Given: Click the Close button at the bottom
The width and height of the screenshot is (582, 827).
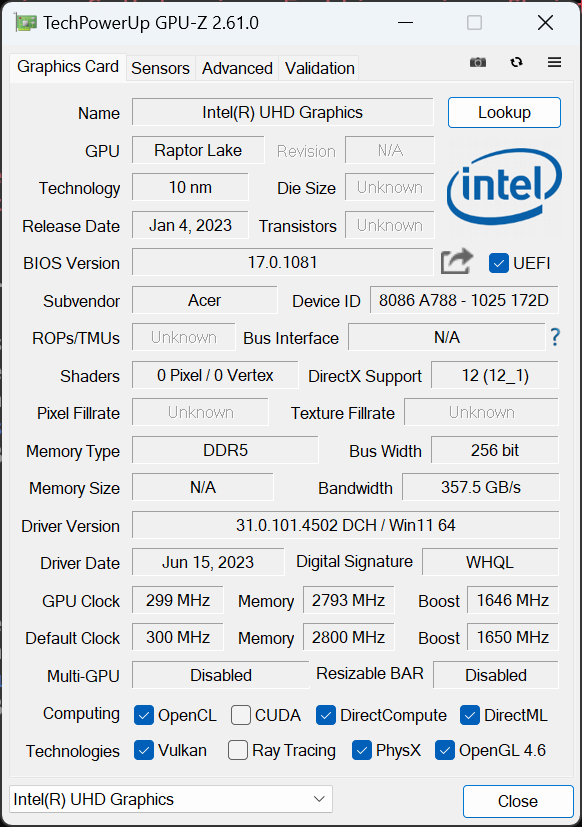Looking at the screenshot, I should (518, 801).
